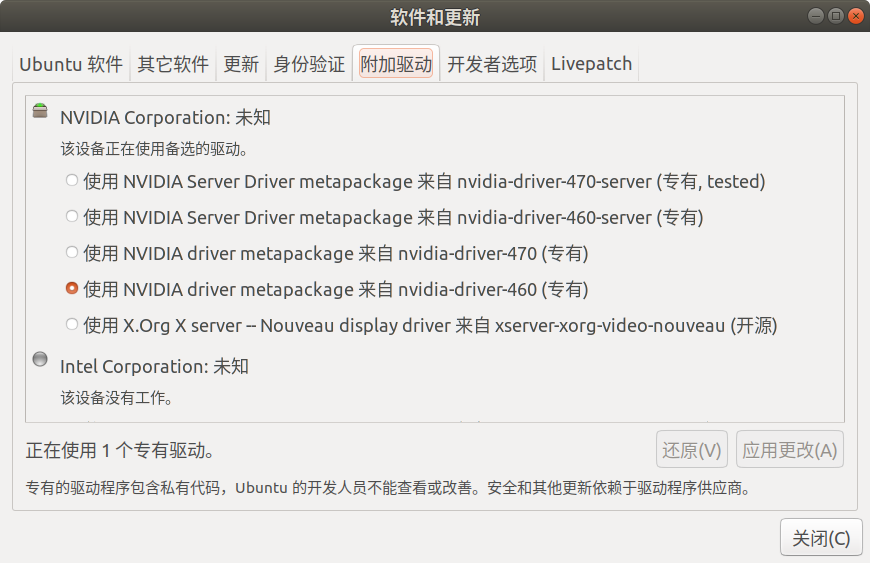
Task: Select the 附加驱动 tab
Action: [x=396, y=64]
